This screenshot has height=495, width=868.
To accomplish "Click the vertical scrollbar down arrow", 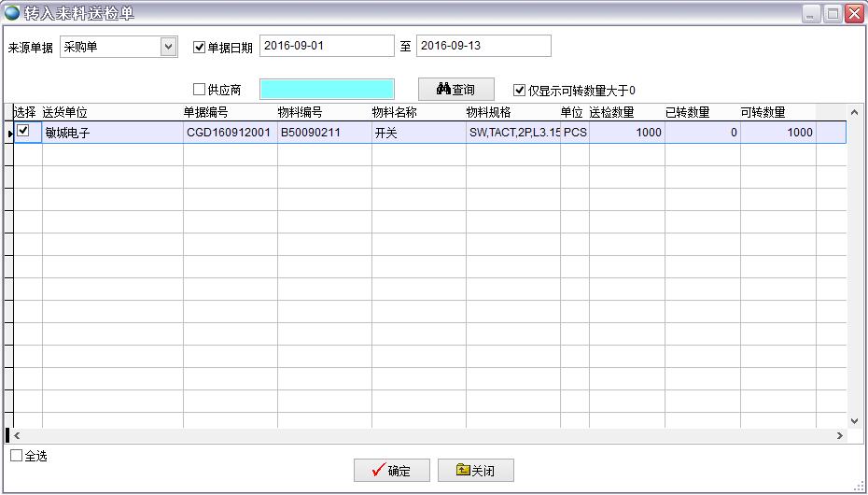I will (854, 421).
